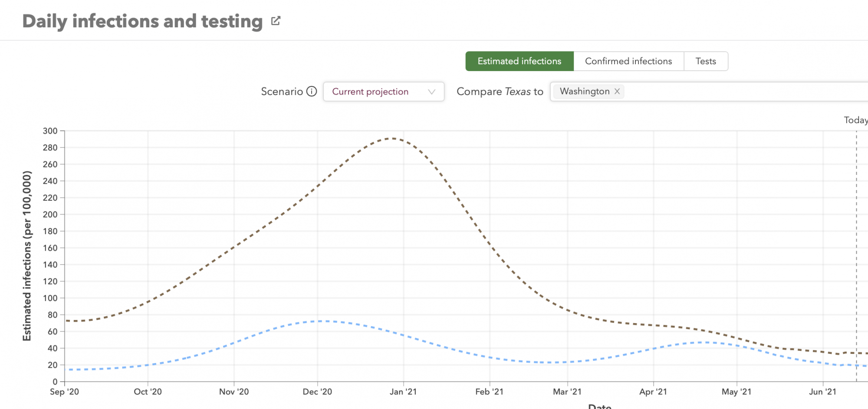Click the Scenario info icon

[x=312, y=92]
